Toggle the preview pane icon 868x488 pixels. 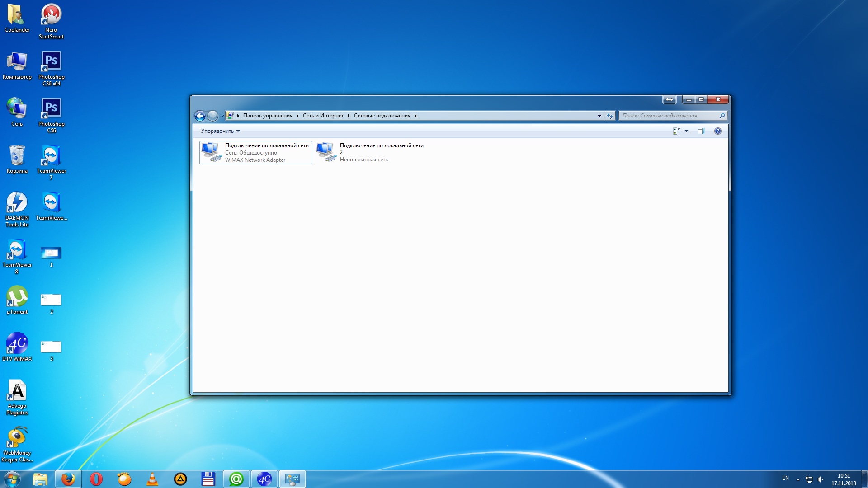[701, 131]
